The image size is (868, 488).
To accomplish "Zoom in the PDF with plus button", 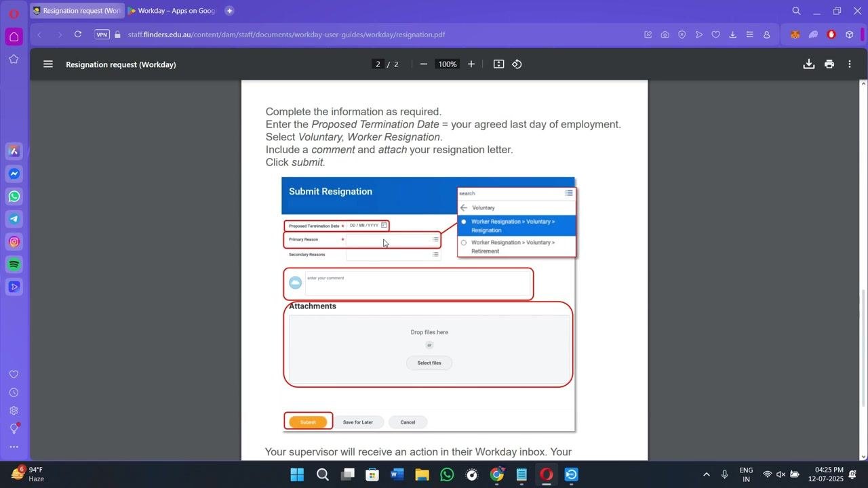I will [471, 64].
